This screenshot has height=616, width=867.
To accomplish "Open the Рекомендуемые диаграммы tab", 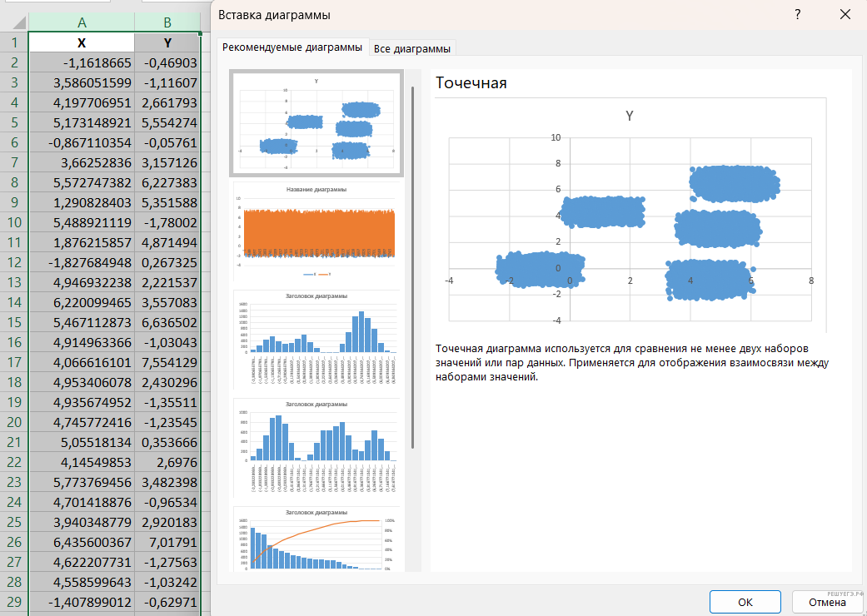I will tap(292, 47).
